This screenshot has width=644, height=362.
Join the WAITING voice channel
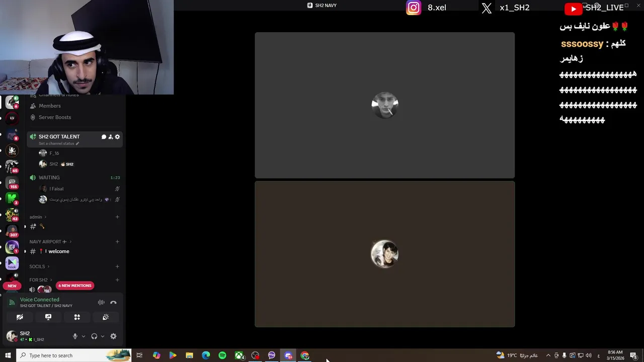click(x=49, y=177)
